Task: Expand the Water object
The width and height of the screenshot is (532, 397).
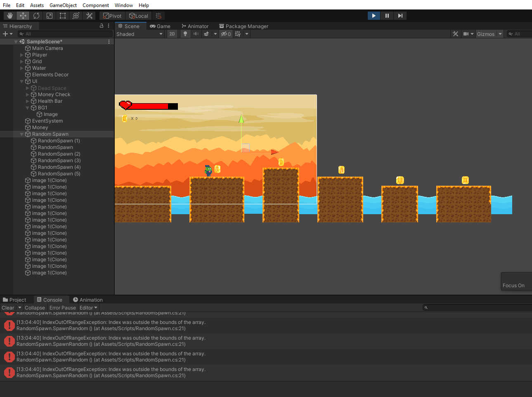Action: click(x=22, y=68)
